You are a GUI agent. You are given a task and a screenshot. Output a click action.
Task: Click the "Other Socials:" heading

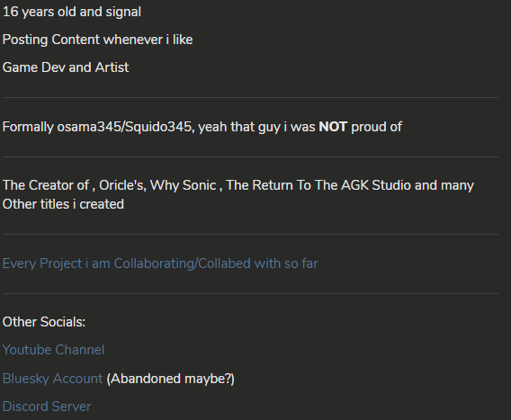(x=44, y=322)
